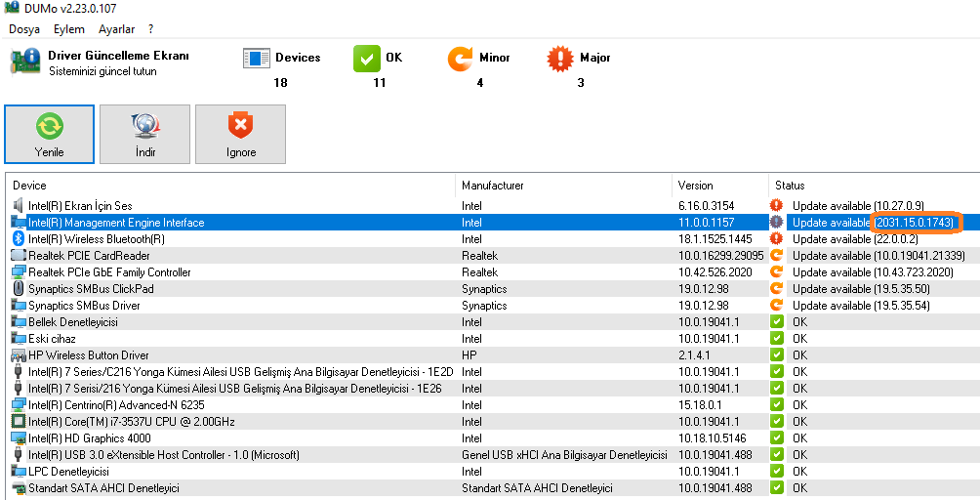
Task: Click the major alert icon for version 10.27.0.9
Action: tap(776, 206)
